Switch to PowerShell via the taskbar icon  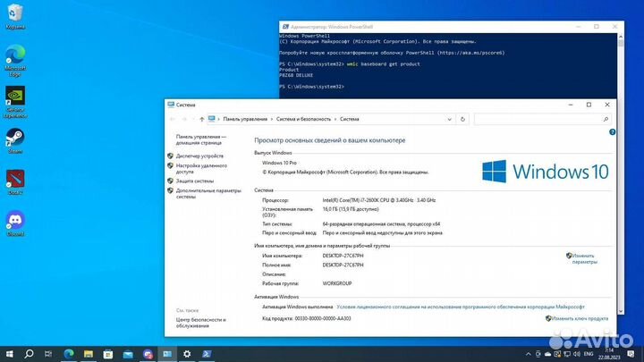tap(207, 354)
